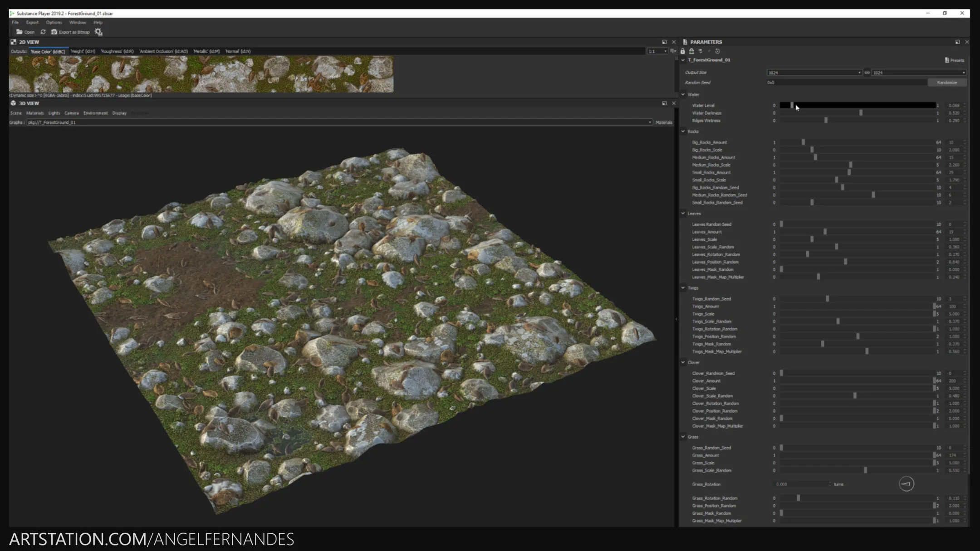The image size is (980, 551).
Task: Collapse the Water parameter group
Action: (683, 94)
